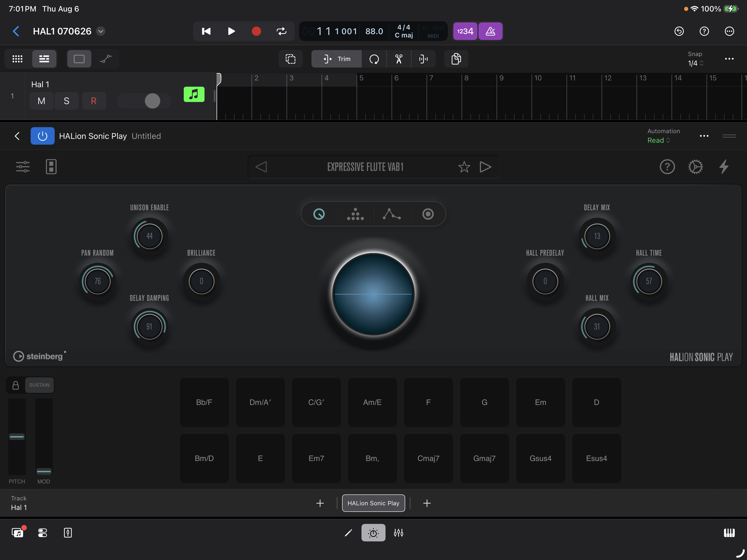The height and width of the screenshot is (560, 747).
Task: Change the Snap 1/4 value
Action: (696, 63)
